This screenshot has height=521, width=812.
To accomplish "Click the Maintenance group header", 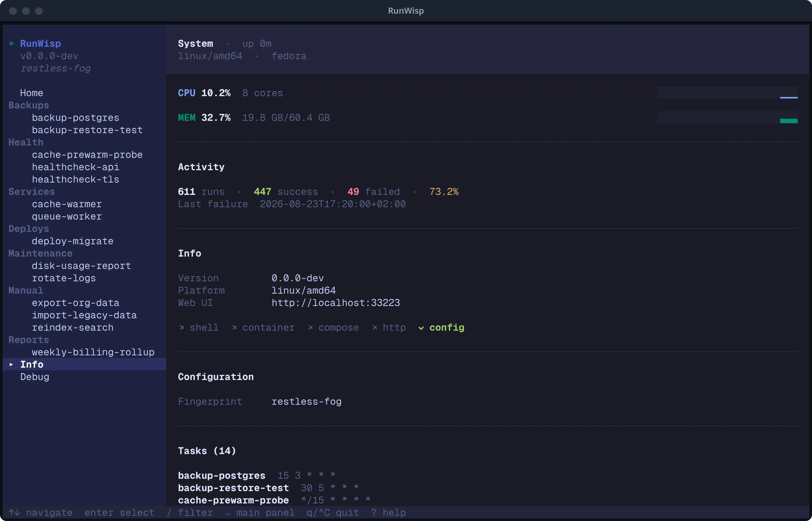I will [x=40, y=253].
